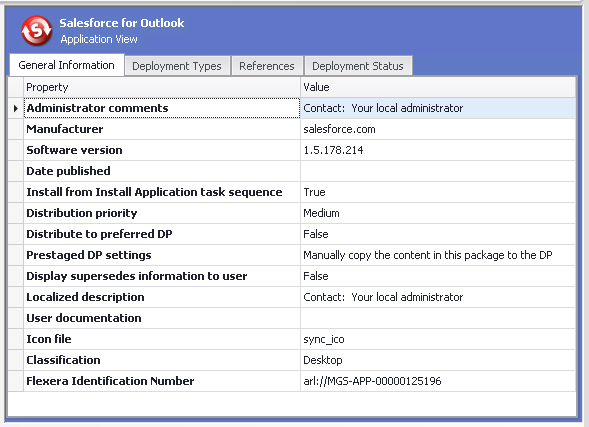View the Deployment Status tab
The width and height of the screenshot is (589, 427).
(x=358, y=66)
